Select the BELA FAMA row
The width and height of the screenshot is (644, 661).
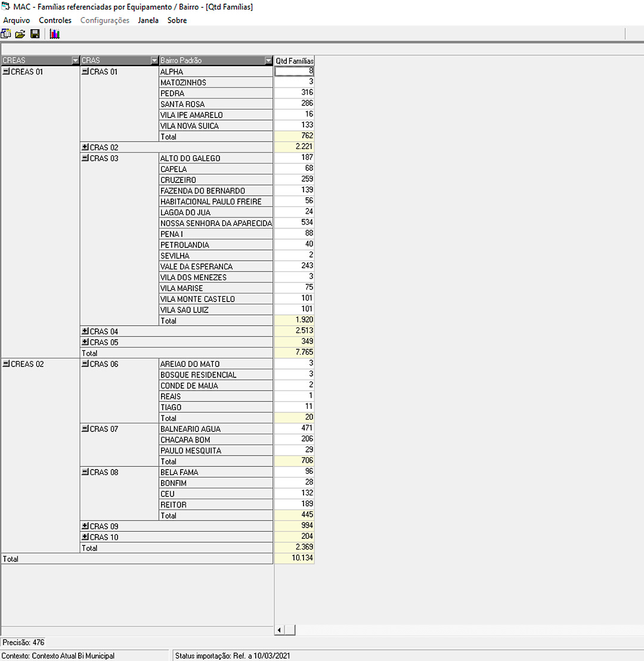tap(216, 472)
